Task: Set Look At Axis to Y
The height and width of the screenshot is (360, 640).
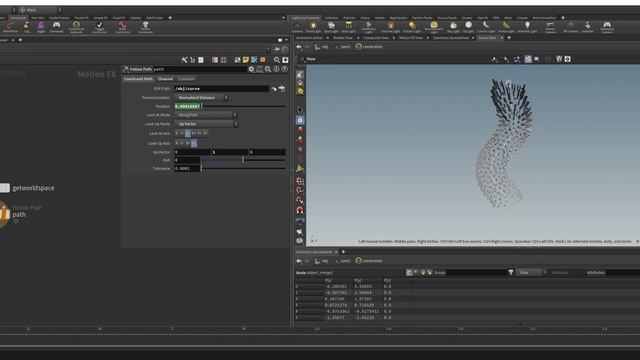Action: coord(182,133)
